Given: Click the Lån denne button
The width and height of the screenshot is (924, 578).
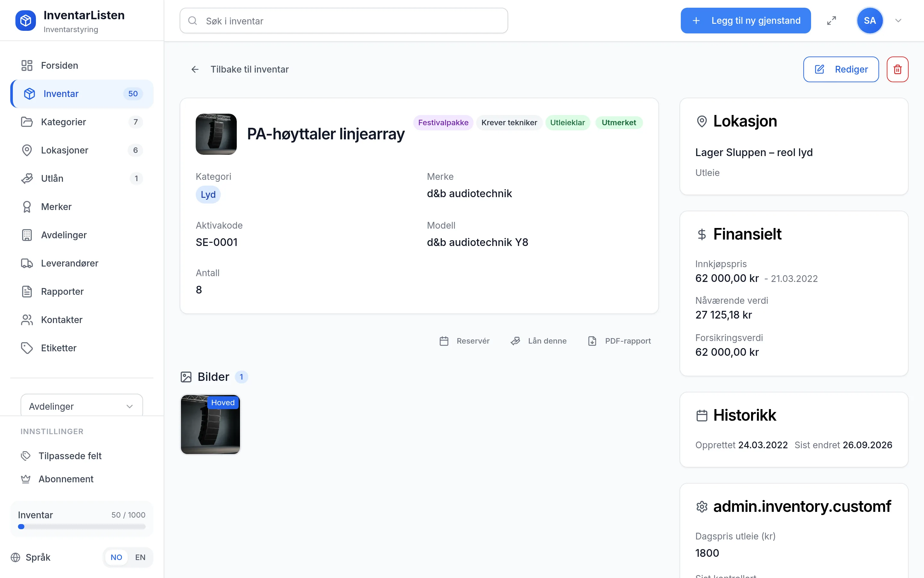Looking at the screenshot, I should [x=538, y=341].
